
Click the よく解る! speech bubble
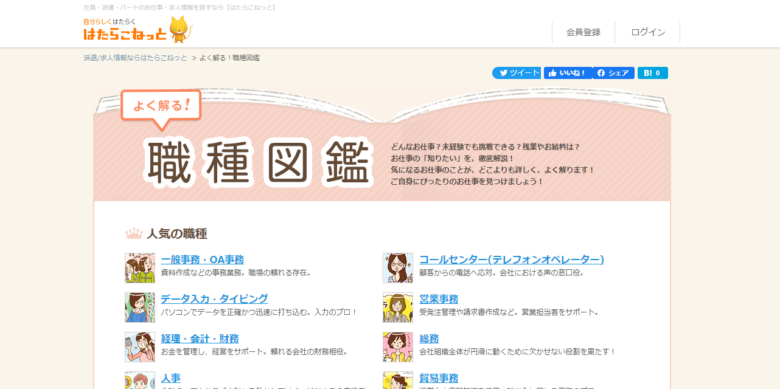[x=161, y=109]
